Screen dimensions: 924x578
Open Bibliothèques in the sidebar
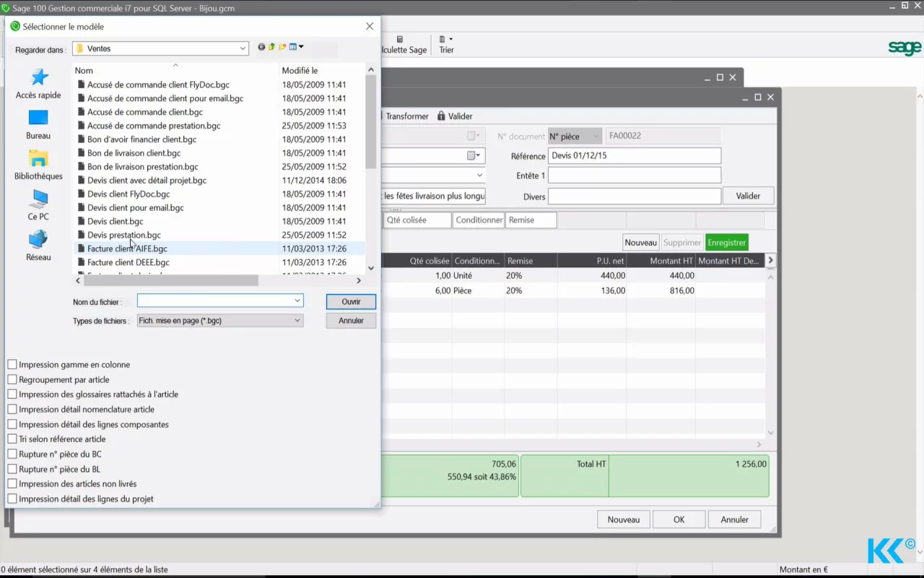(38, 165)
